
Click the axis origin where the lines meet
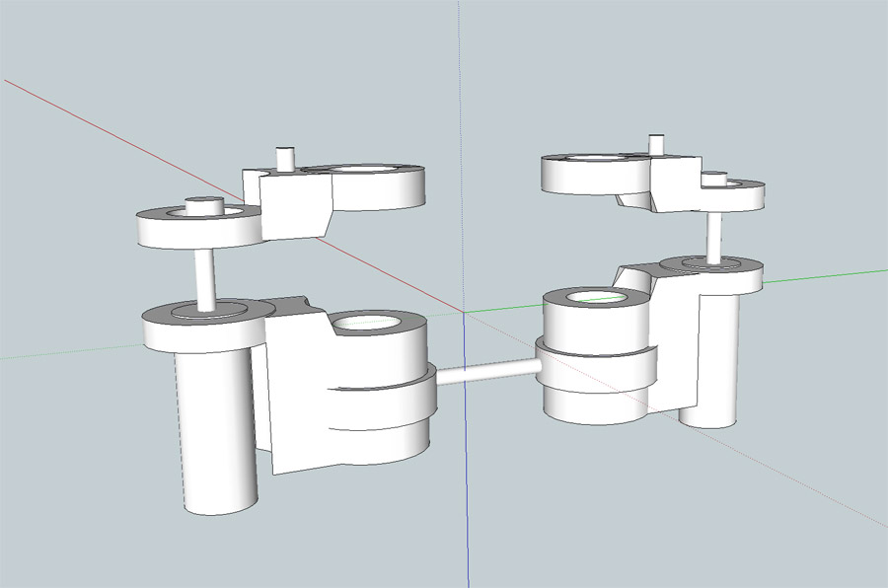tap(464, 312)
